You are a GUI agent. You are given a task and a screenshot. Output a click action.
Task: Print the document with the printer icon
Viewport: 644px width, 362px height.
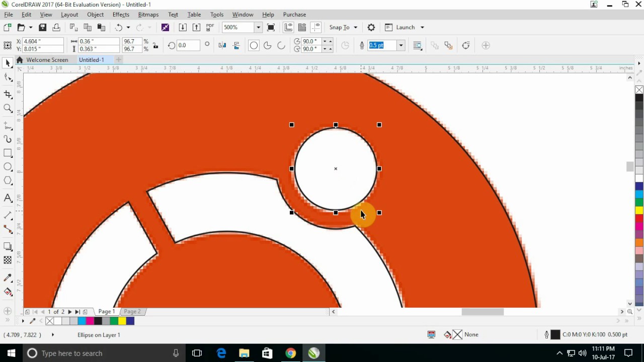56,27
